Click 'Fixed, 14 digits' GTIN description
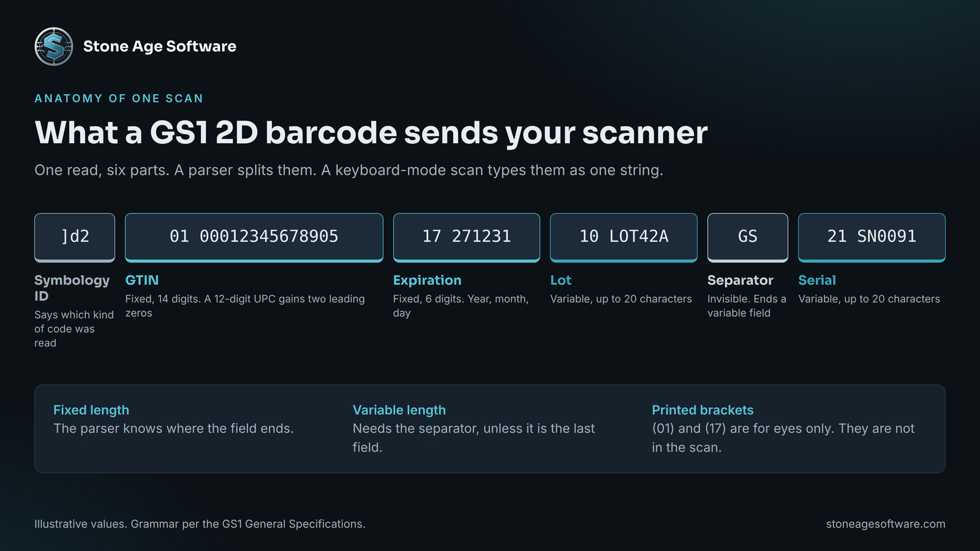This screenshot has height=551, width=980. [x=245, y=306]
